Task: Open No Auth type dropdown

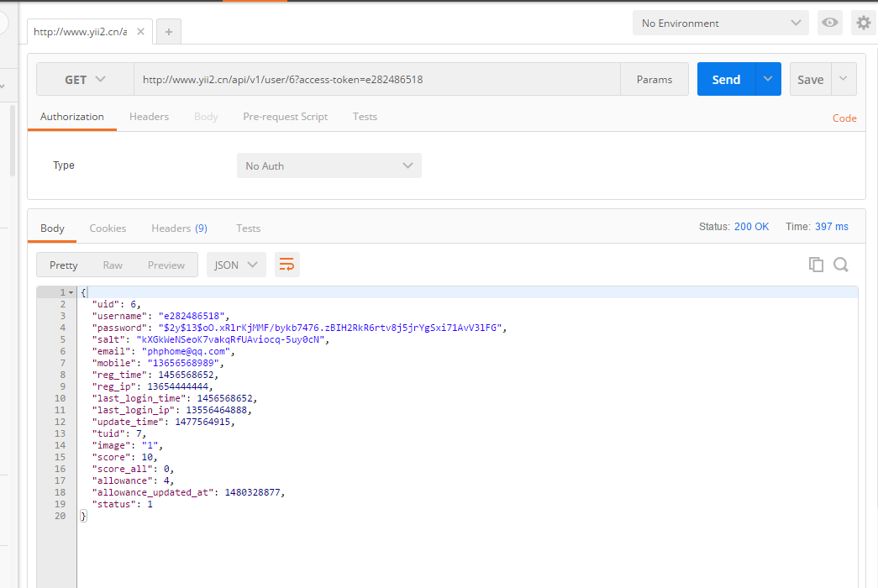Action: [x=329, y=165]
